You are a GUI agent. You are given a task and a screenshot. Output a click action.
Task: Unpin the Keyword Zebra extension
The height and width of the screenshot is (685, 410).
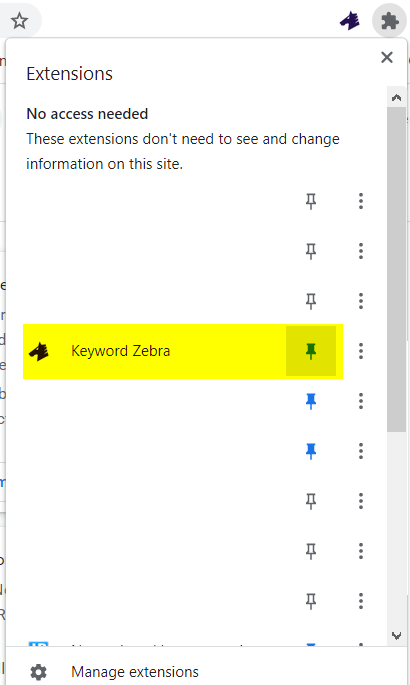click(x=311, y=351)
